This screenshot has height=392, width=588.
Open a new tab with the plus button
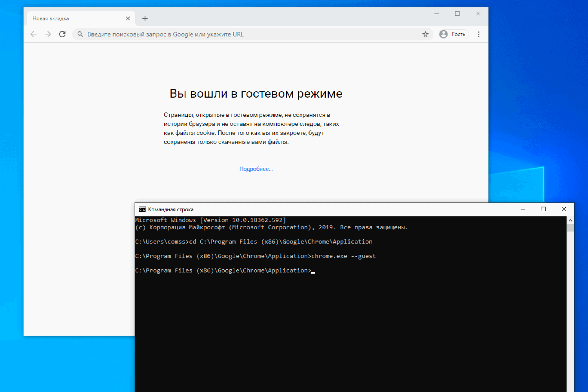point(145,18)
